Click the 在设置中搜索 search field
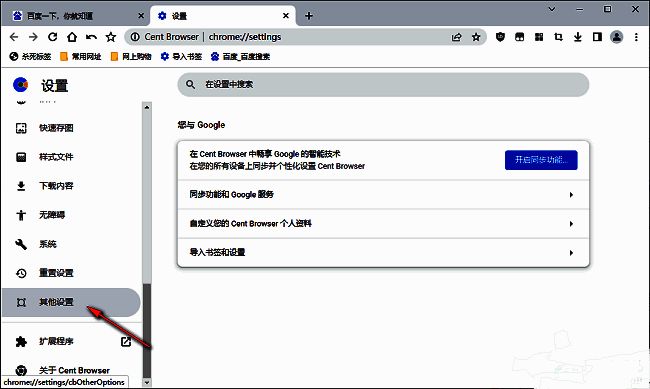The width and height of the screenshot is (650, 389). 383,85
